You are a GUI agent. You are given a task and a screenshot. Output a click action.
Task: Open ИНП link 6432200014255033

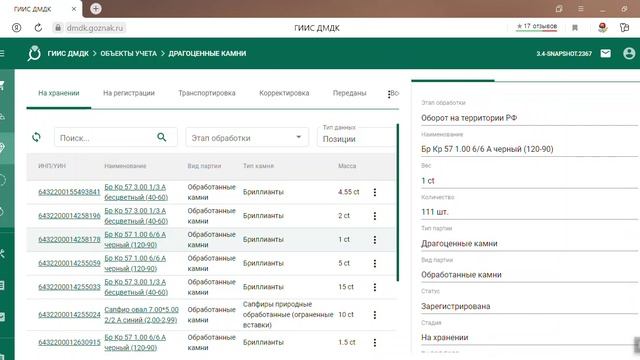69,287
